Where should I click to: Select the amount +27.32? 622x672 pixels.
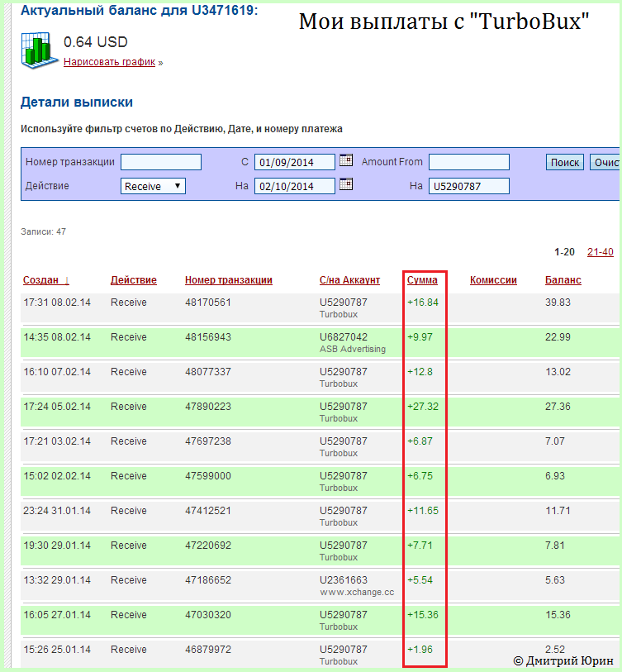point(423,407)
